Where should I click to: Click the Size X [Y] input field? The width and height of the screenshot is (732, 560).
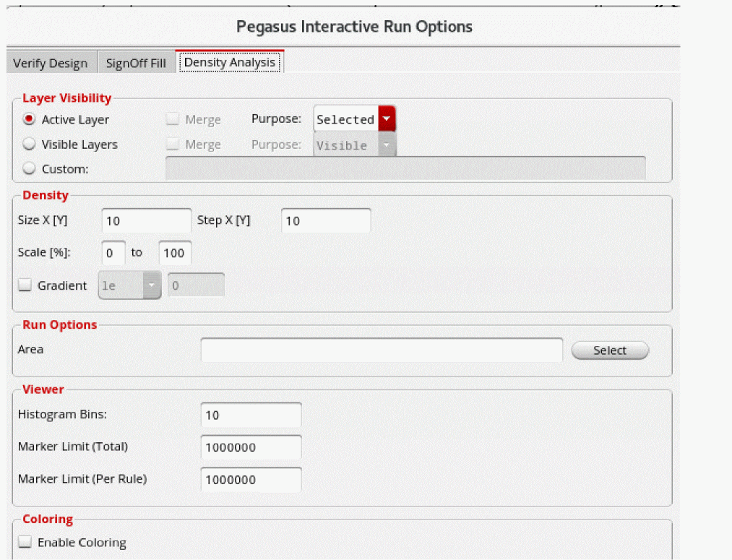pos(147,221)
